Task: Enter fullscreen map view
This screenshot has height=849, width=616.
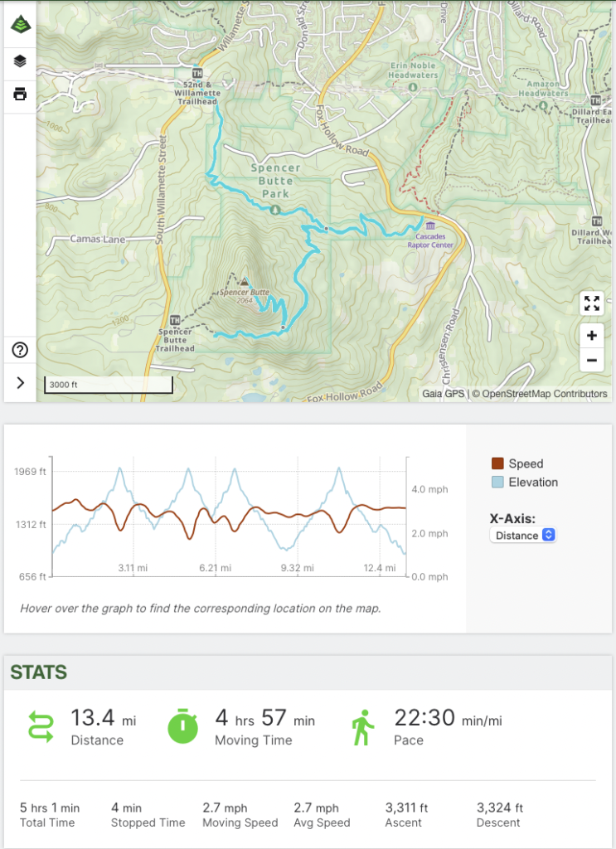Action: pyautogui.click(x=591, y=303)
